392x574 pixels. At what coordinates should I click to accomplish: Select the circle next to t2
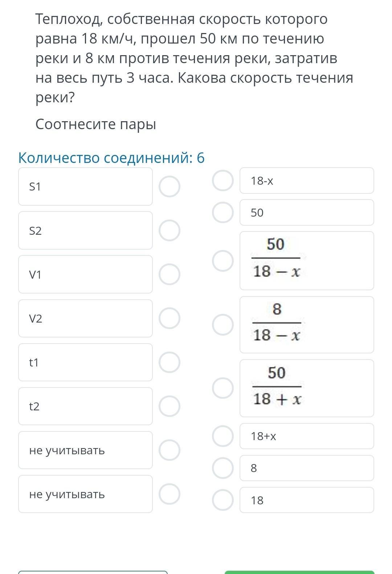tap(170, 406)
